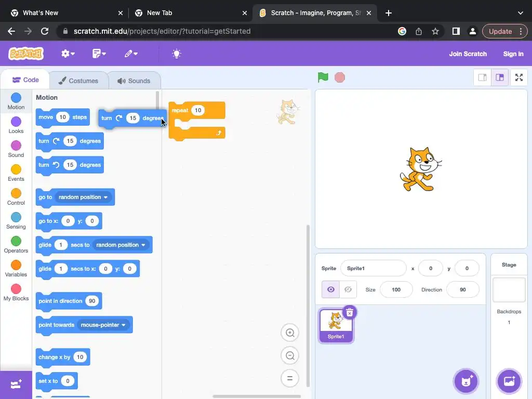Click the turn counterclockwise 15 degrees block
Viewport: 532px width, 399px height.
[x=70, y=165]
